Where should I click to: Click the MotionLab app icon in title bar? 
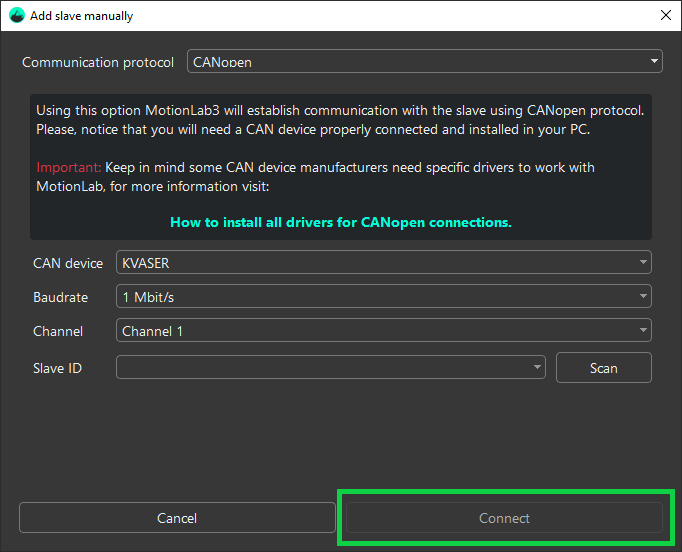pos(16,15)
